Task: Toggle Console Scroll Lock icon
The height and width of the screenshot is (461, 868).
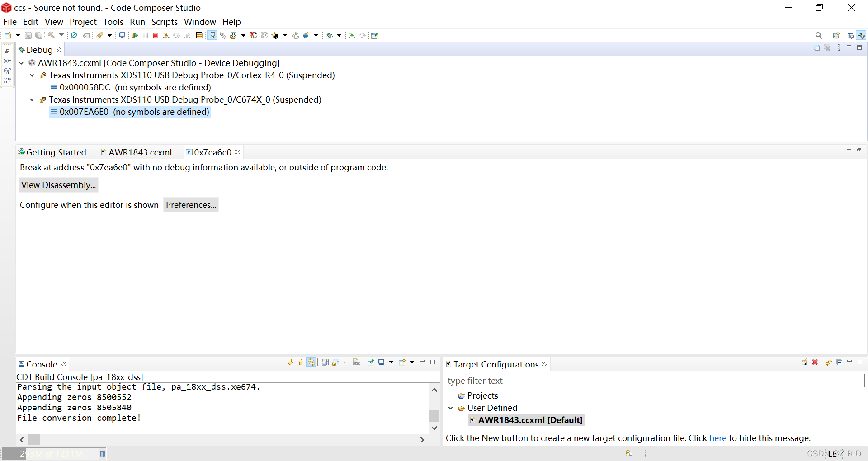Action: click(x=336, y=362)
